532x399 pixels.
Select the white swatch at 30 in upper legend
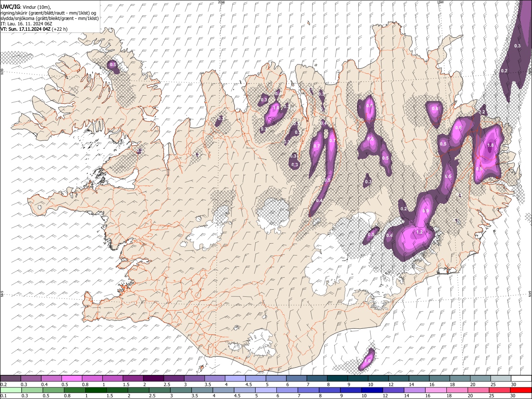pyautogui.click(x=521, y=378)
